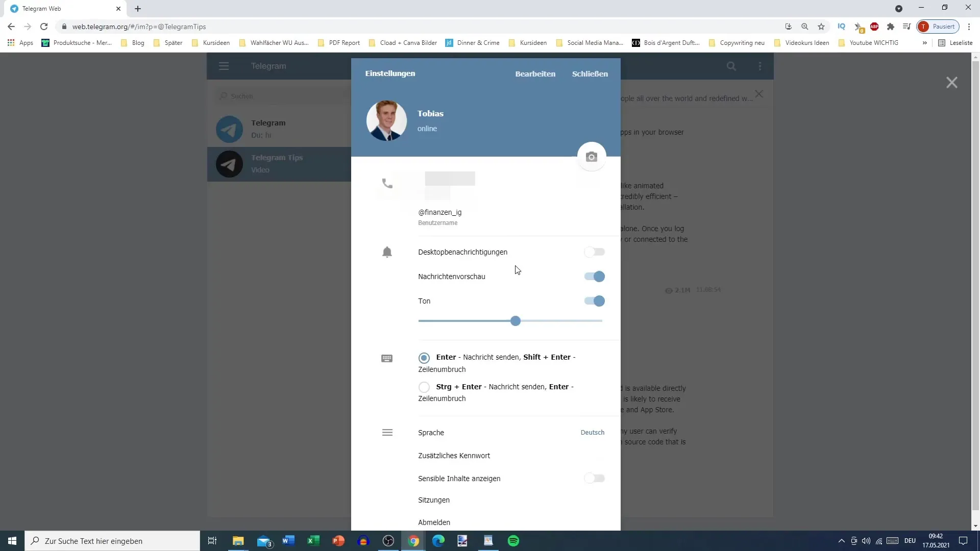
Task: Open the Dinner & Crime bookmark
Action: tap(473, 43)
